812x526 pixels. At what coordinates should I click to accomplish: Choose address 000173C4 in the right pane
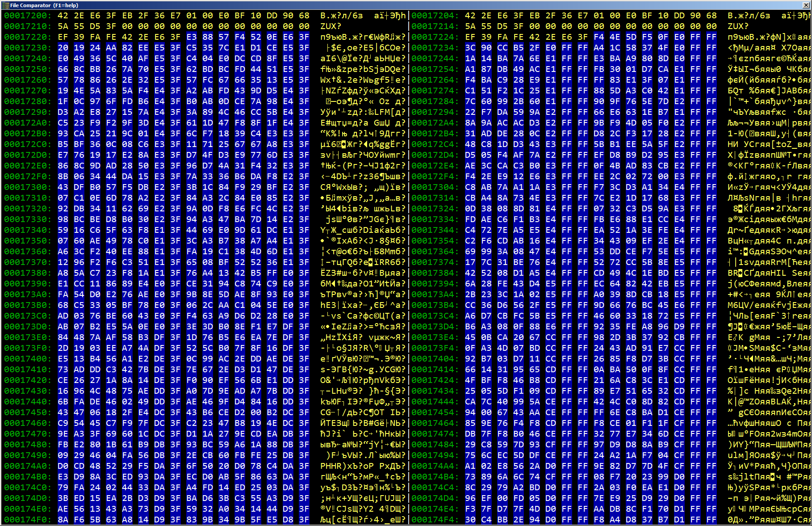(x=435, y=316)
